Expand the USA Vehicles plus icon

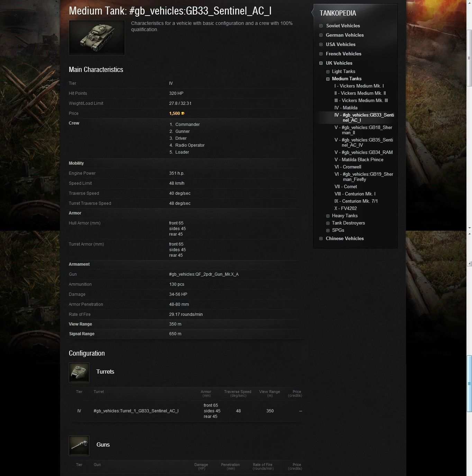point(321,45)
